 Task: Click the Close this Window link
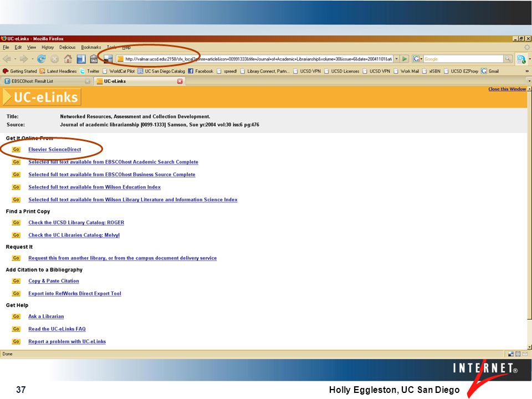(x=507, y=89)
